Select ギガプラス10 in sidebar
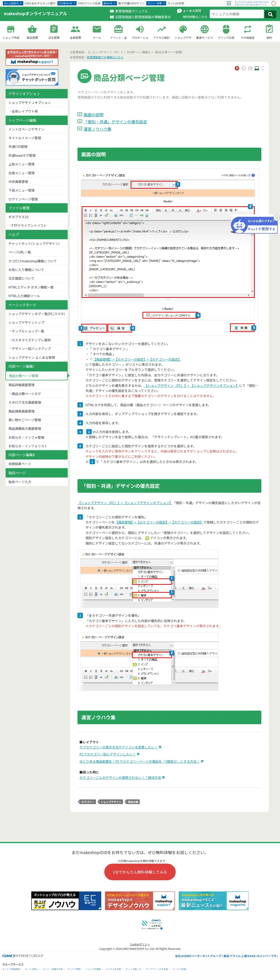 pos(36,217)
